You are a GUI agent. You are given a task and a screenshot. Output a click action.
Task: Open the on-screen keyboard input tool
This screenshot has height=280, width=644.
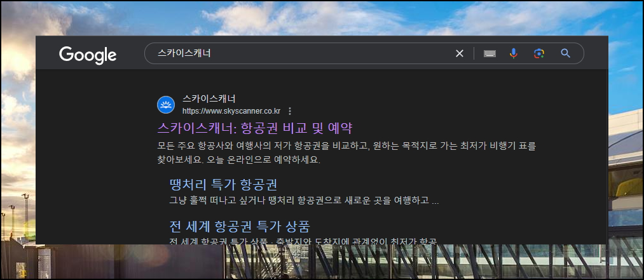click(490, 53)
